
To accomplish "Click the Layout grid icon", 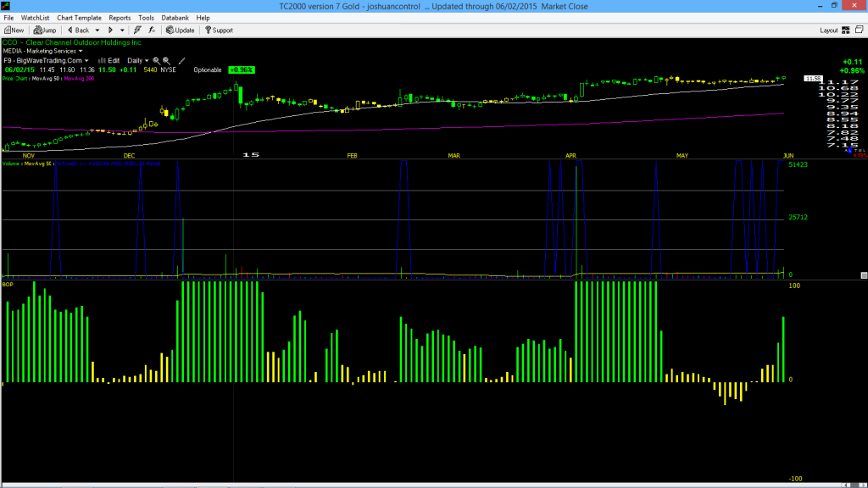I will point(846,30).
